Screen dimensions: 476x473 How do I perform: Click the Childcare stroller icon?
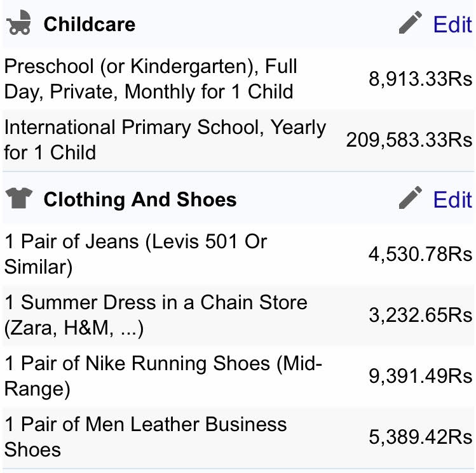pos(18,24)
